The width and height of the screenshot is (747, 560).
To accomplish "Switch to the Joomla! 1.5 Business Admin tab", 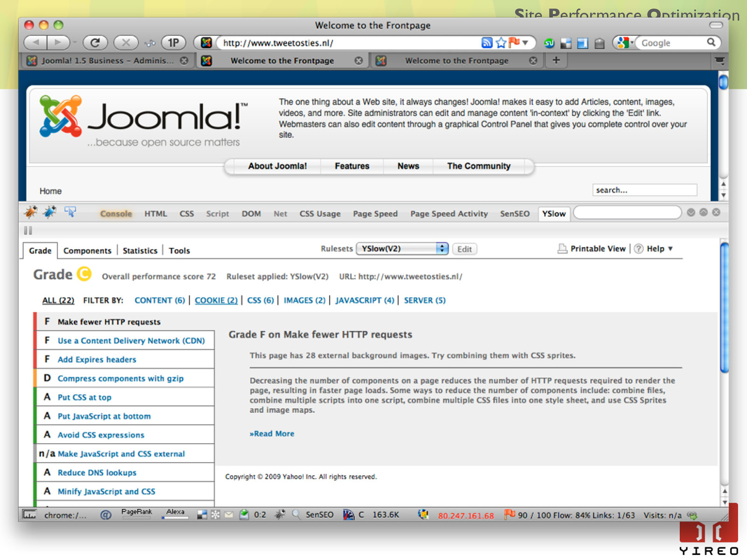I will click(x=107, y=61).
